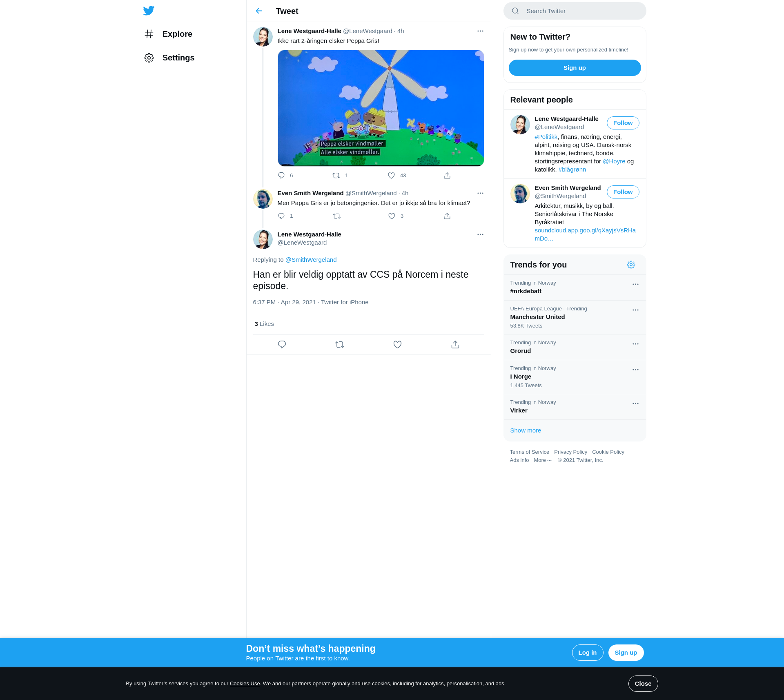
Task: Open more options for #nrkdebatt trend
Action: 635,284
